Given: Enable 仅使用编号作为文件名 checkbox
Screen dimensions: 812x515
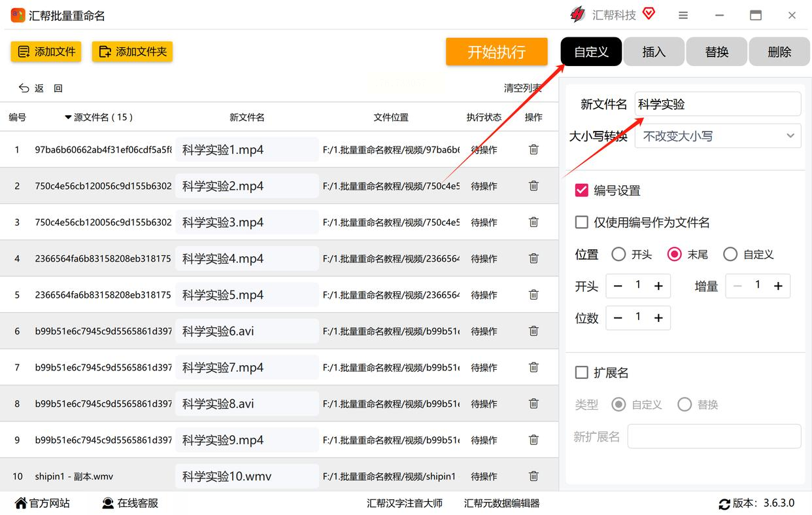Looking at the screenshot, I should pos(581,222).
